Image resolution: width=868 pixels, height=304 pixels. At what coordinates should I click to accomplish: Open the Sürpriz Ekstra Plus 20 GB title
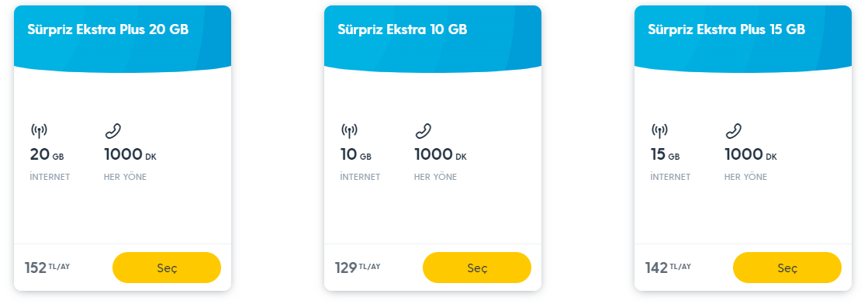[108, 30]
